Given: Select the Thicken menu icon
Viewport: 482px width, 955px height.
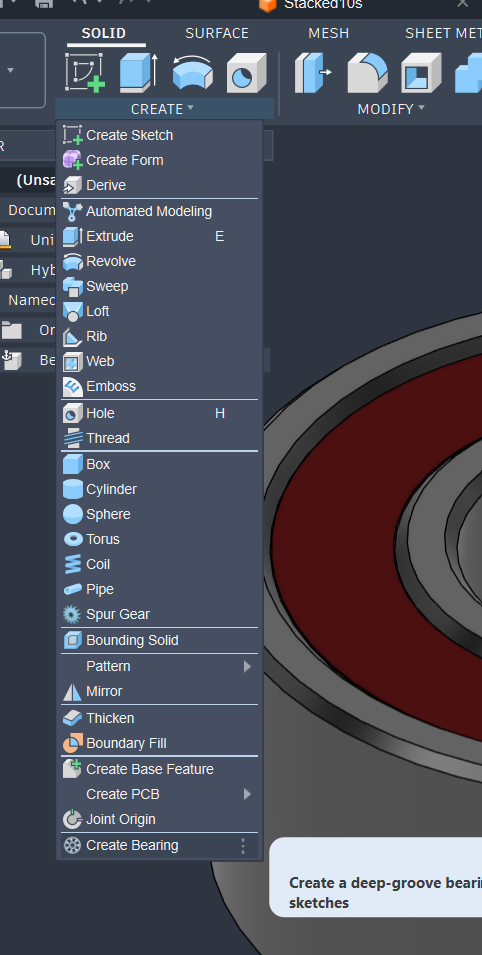Looking at the screenshot, I should point(73,718).
